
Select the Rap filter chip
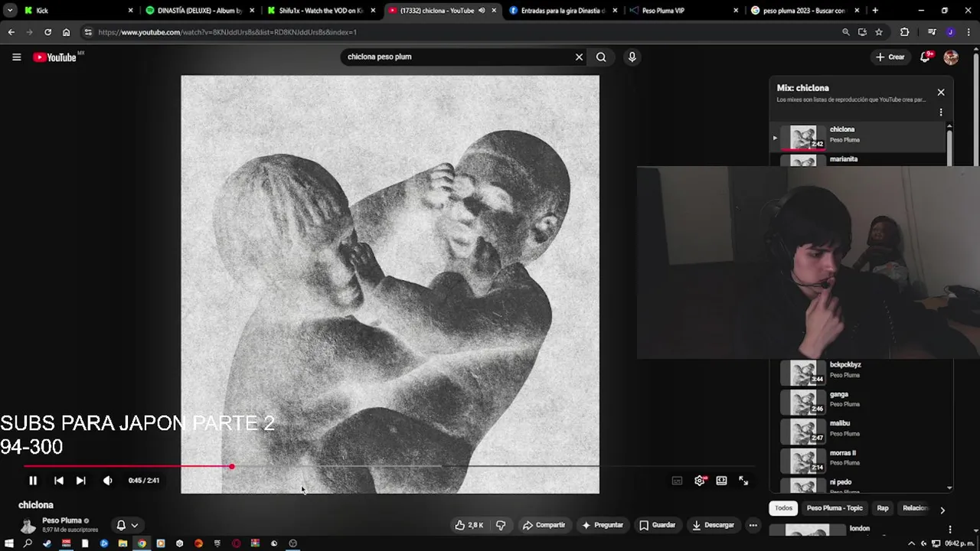(x=883, y=508)
